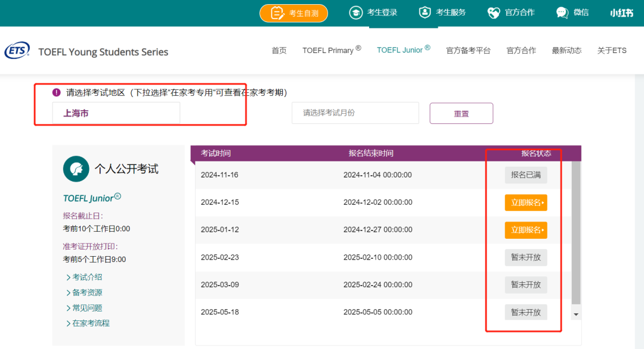Click the graduation cap 考生登录 icon
This screenshot has width=644, height=349.
pyautogui.click(x=355, y=13)
